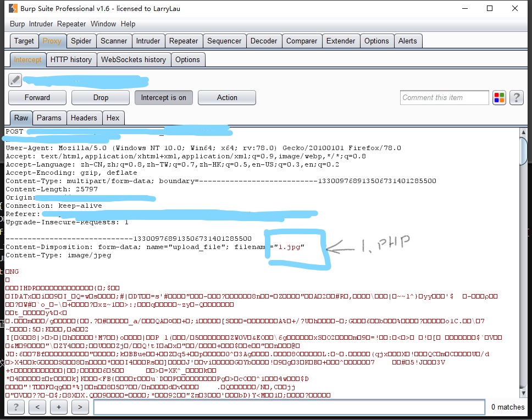Open the Intruder menu
The image size is (532, 420).
[41, 24]
